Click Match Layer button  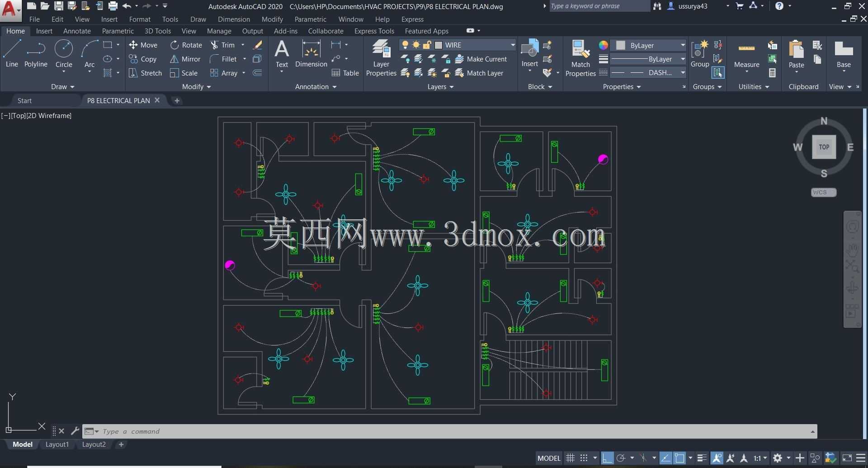(x=479, y=73)
